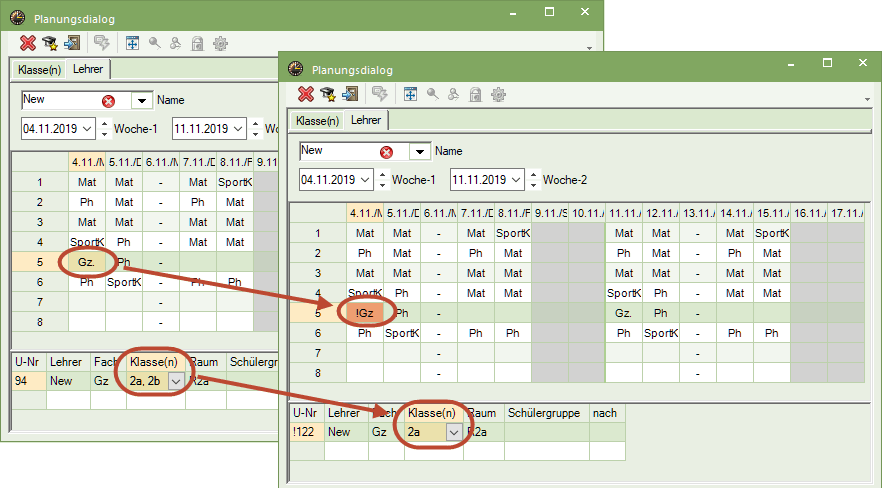The width and height of the screenshot is (882, 488).
Task: Click the Gz. cell in 11.11. column, front window
Action: pyautogui.click(x=624, y=313)
